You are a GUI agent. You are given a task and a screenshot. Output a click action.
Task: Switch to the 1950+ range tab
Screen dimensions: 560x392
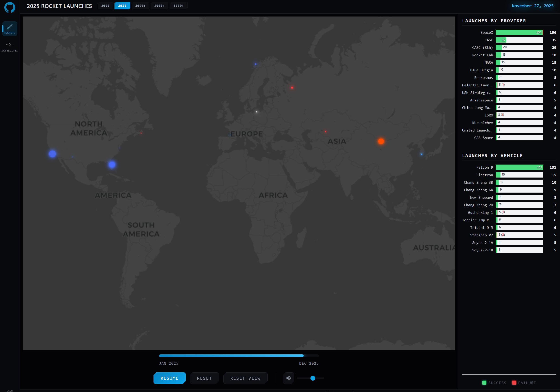pos(178,6)
